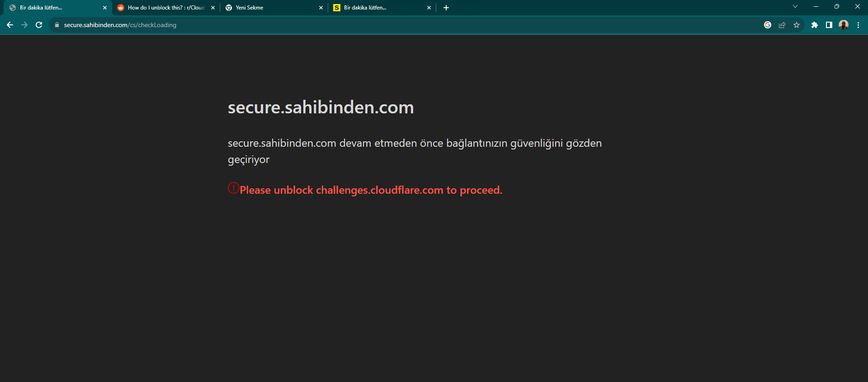
Task: Close the Reddit tab
Action: pos(213,8)
